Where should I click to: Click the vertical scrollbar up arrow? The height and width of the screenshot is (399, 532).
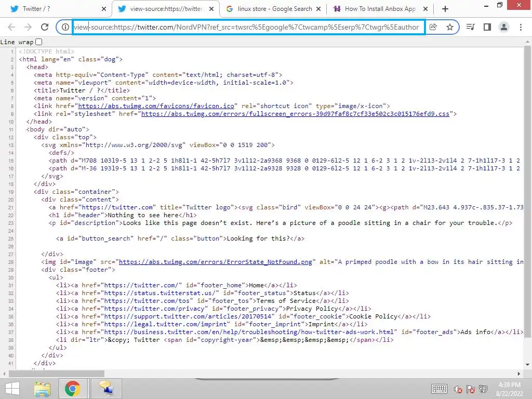[527, 42]
